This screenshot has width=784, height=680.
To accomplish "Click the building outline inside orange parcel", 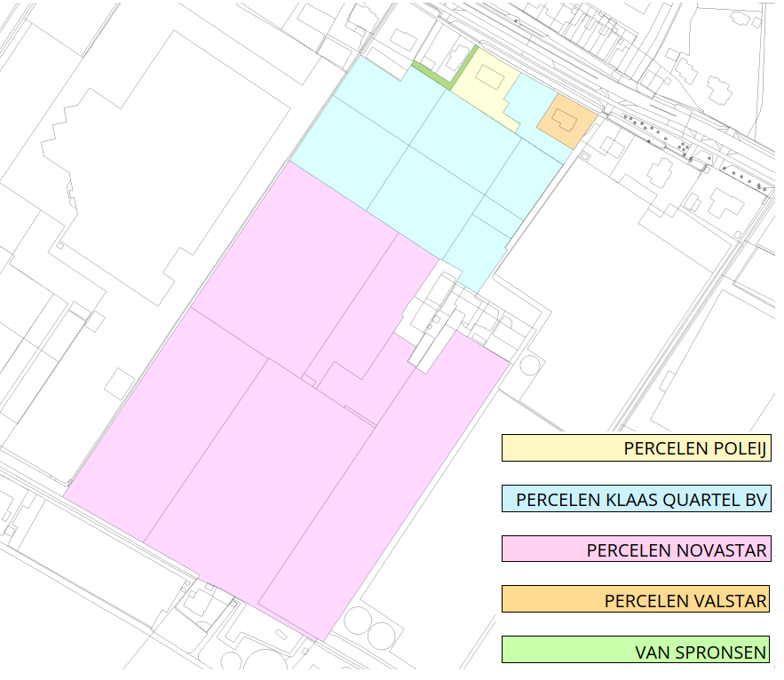I will (x=565, y=120).
